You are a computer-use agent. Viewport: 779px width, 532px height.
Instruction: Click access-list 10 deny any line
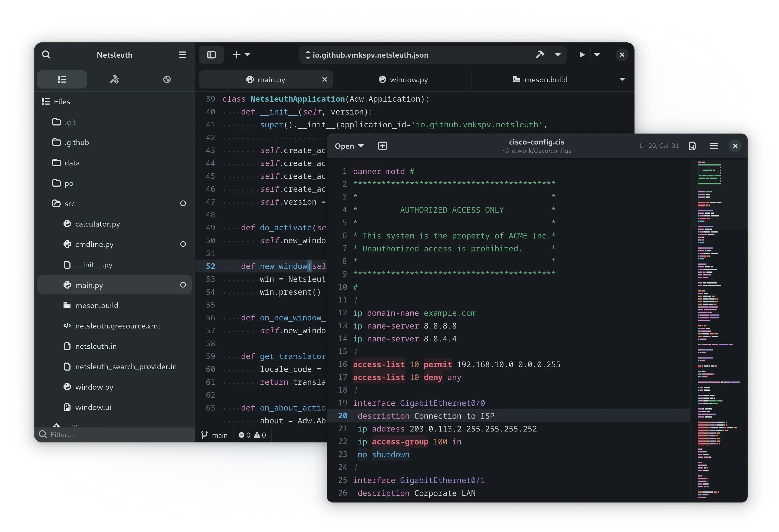click(x=407, y=378)
